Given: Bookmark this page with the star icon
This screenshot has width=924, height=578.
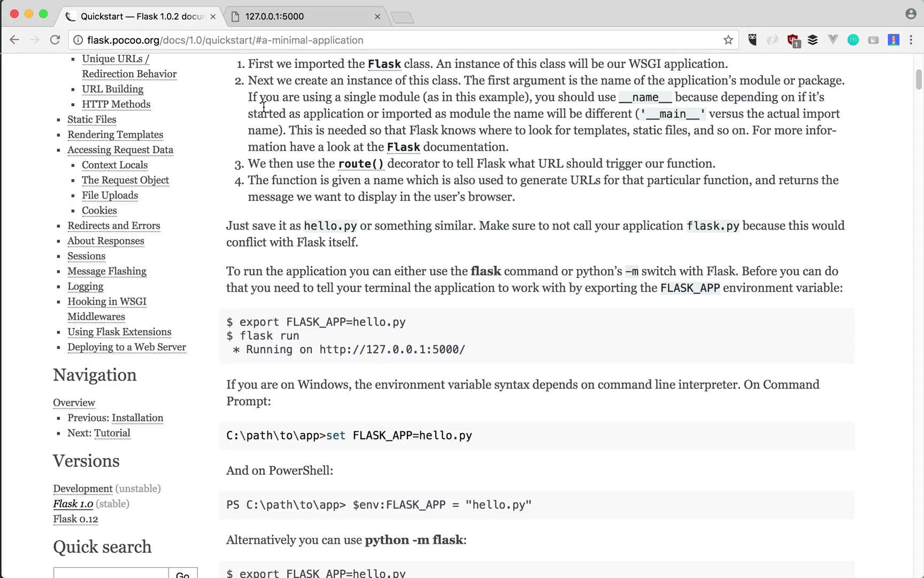Looking at the screenshot, I should click(728, 40).
